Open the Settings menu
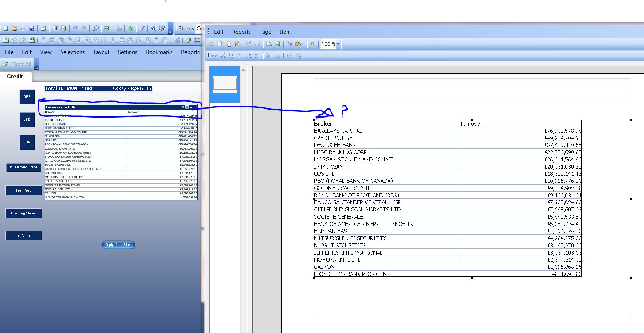The width and height of the screenshot is (644, 333). pos(127,52)
